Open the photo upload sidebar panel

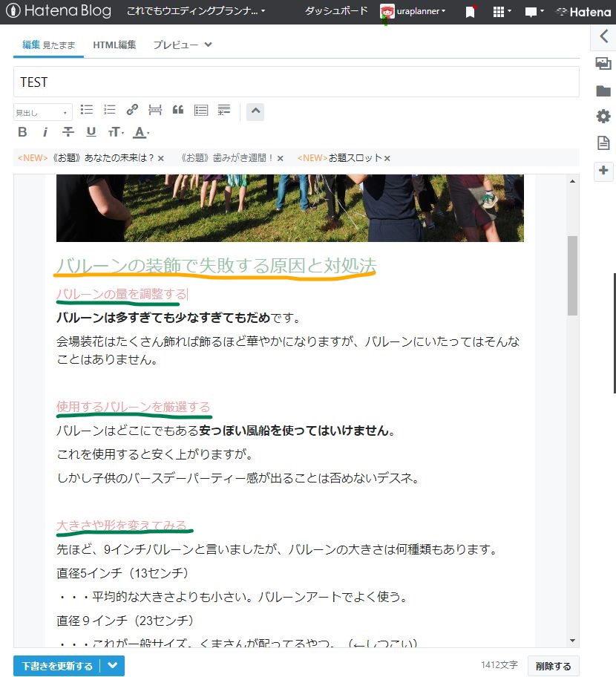[x=603, y=64]
